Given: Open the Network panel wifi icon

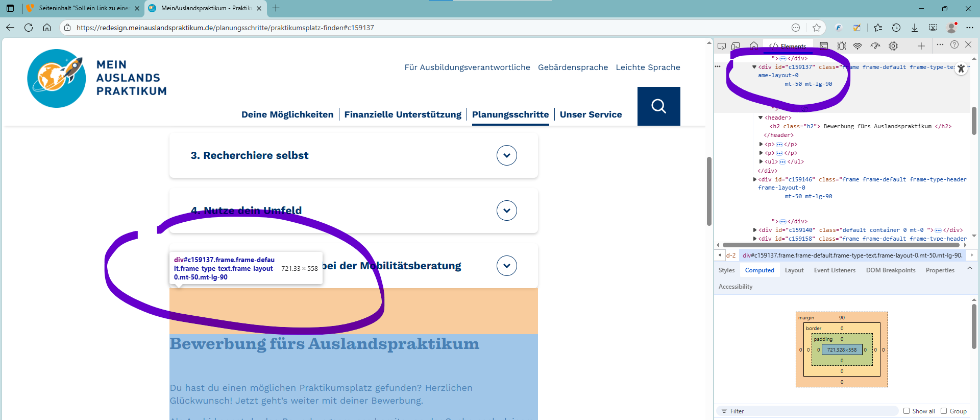Looking at the screenshot, I should [x=857, y=46].
